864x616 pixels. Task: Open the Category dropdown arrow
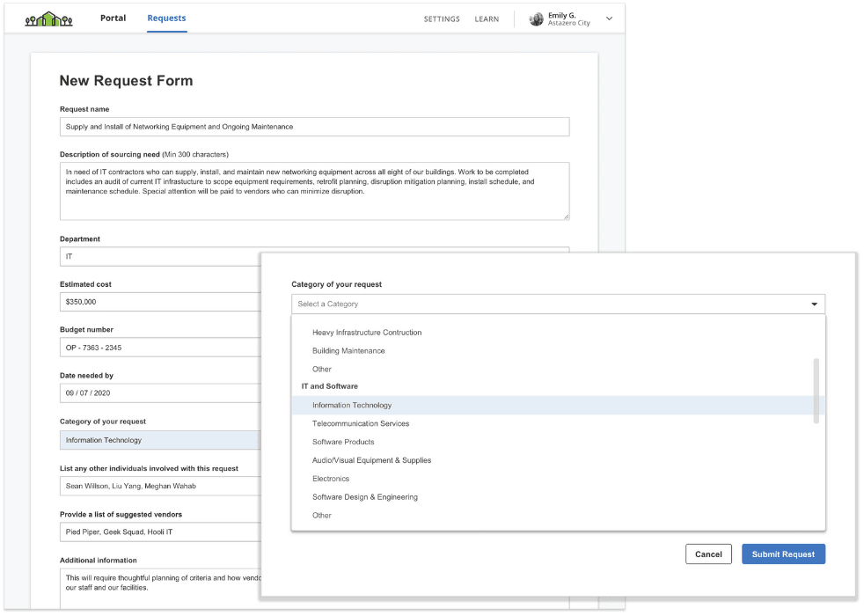coord(814,304)
